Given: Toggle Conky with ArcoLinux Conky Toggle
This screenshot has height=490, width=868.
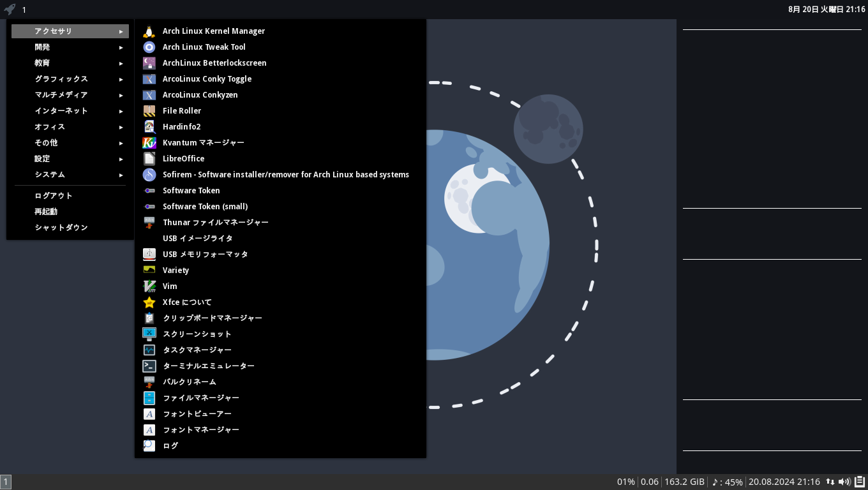Looking at the screenshot, I should [x=207, y=78].
